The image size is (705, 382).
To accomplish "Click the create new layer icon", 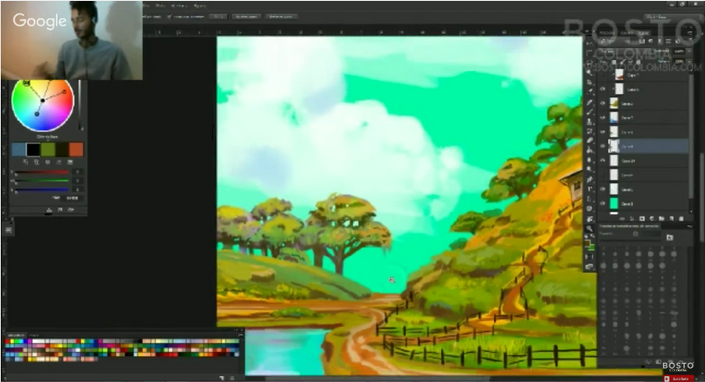I will tap(672, 219).
